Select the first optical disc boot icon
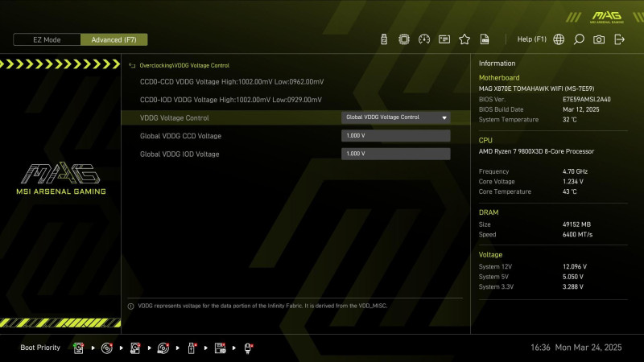Image resolution: width=644 pixels, height=362 pixels. pyautogui.click(x=107, y=348)
